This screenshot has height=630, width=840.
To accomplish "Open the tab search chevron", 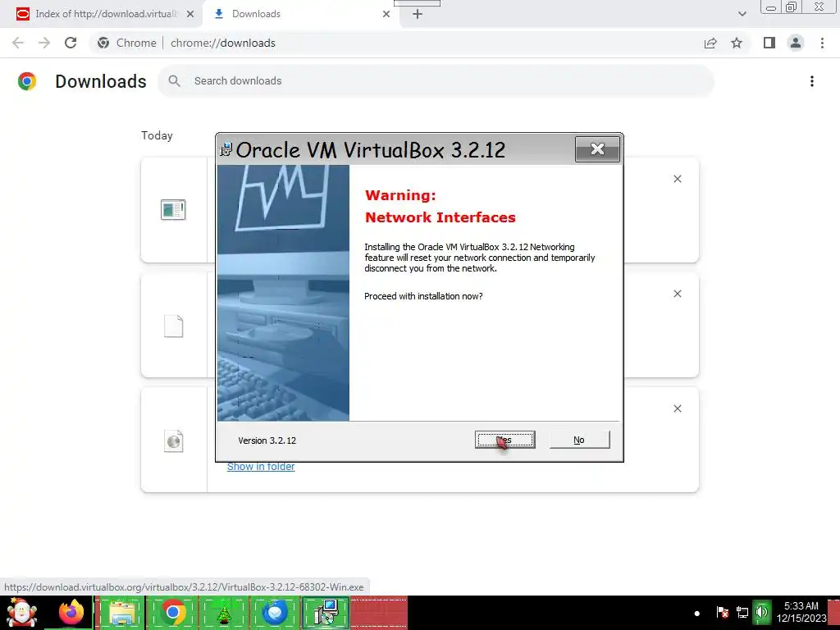I will (x=742, y=14).
